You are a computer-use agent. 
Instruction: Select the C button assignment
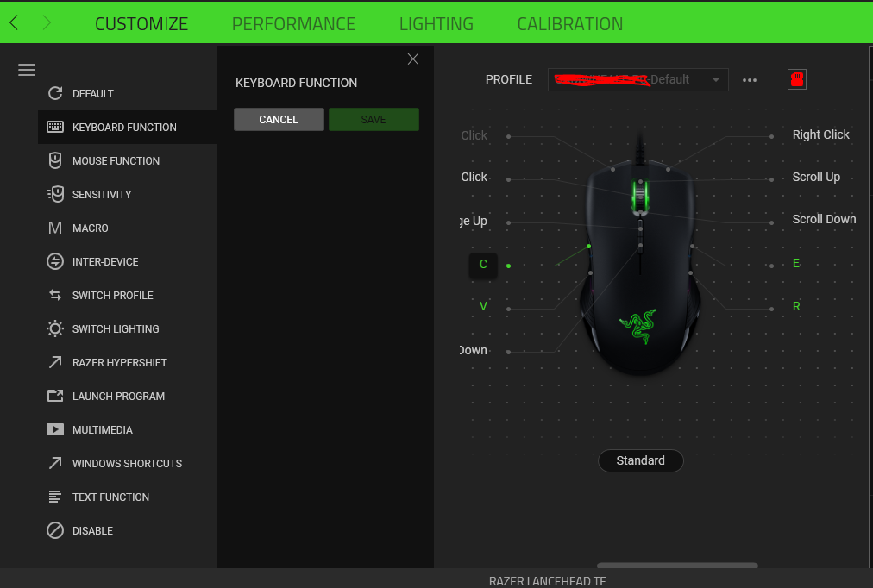pyautogui.click(x=483, y=264)
